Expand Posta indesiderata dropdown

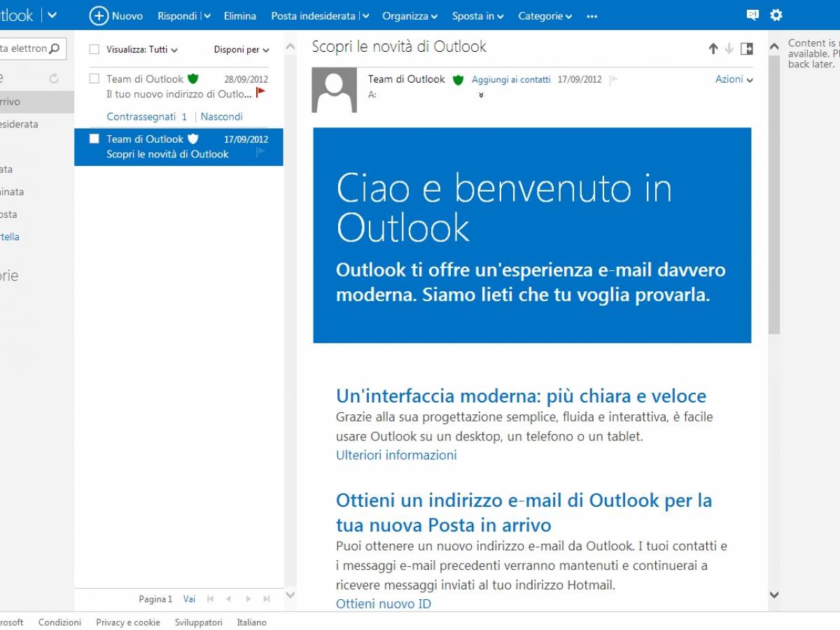[x=366, y=16]
